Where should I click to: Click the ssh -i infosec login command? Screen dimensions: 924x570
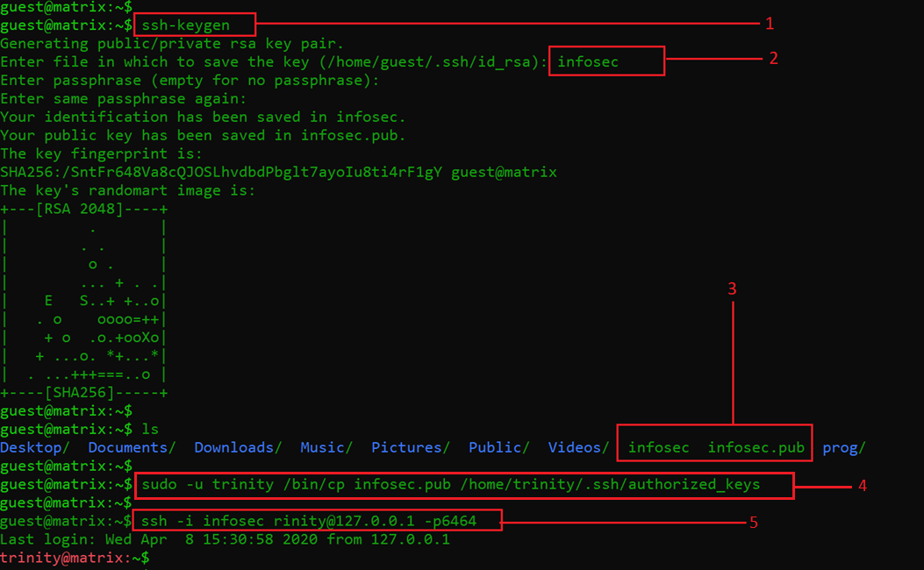click(309, 521)
